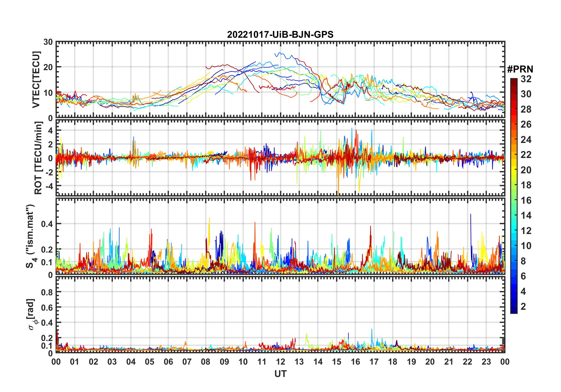Select the 13 hour label on UT axis
561x392 pixels.
[x=299, y=362]
